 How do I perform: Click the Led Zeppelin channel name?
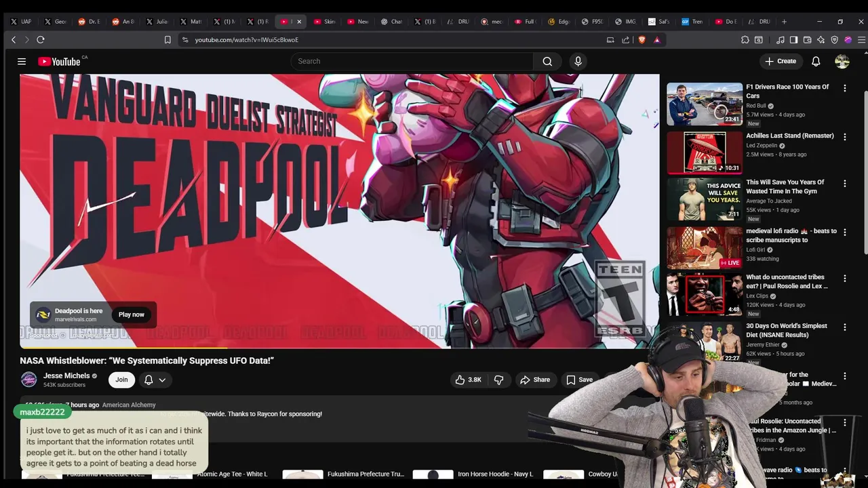(761, 146)
